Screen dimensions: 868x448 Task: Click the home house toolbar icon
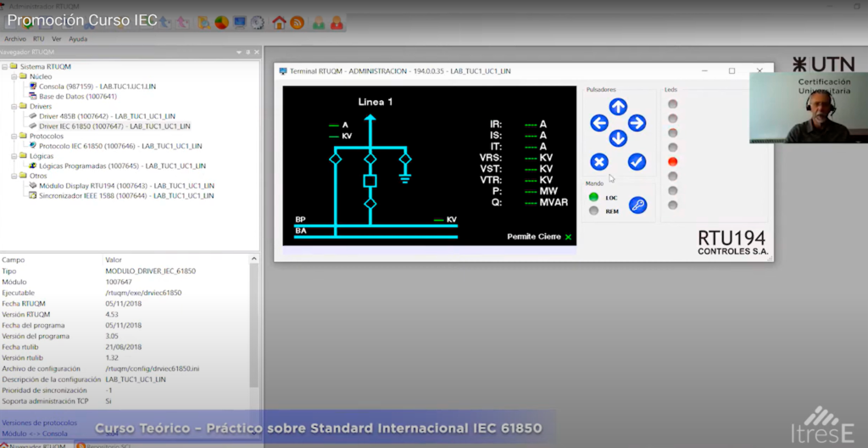(279, 23)
